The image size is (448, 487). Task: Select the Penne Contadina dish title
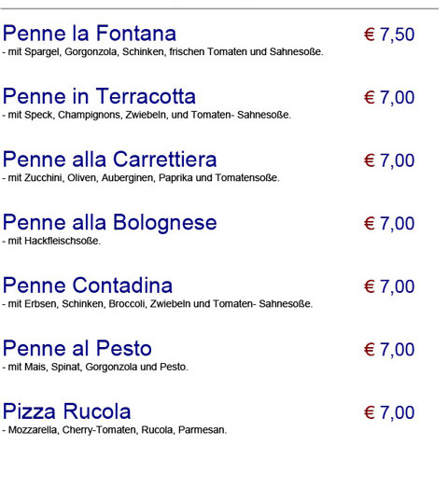88,285
